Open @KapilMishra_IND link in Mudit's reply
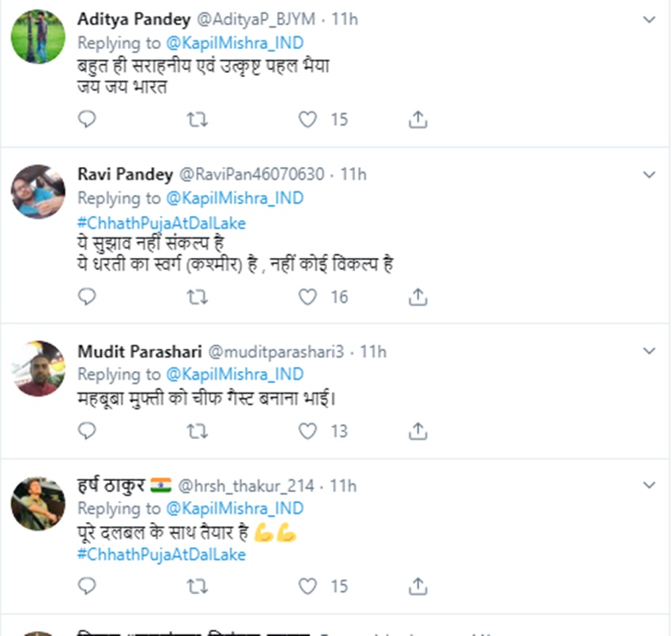 234,374
